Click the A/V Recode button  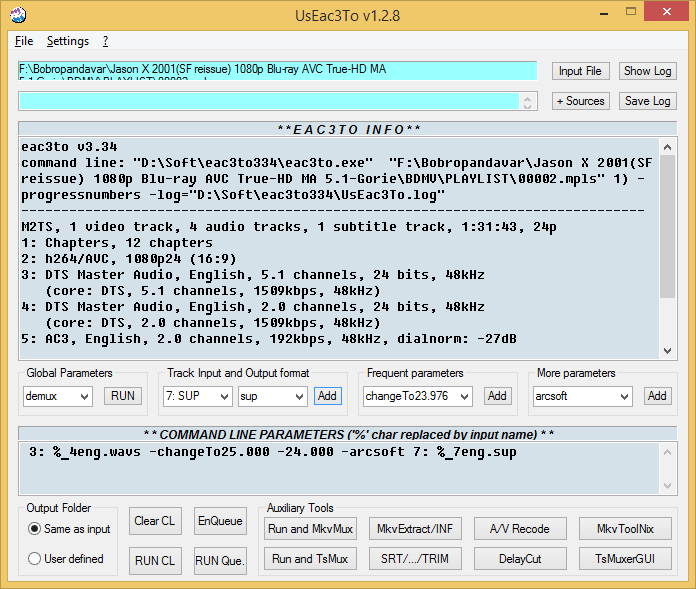pyautogui.click(x=520, y=529)
